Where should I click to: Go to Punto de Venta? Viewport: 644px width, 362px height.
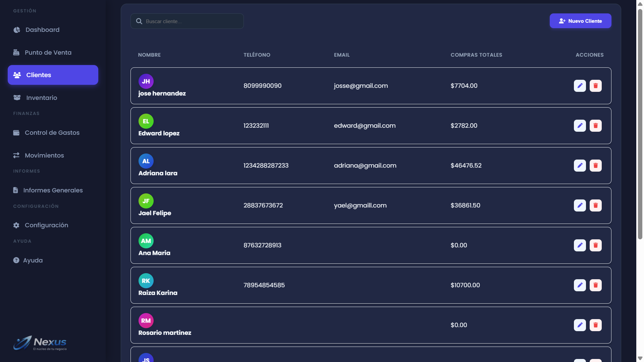click(48, 53)
